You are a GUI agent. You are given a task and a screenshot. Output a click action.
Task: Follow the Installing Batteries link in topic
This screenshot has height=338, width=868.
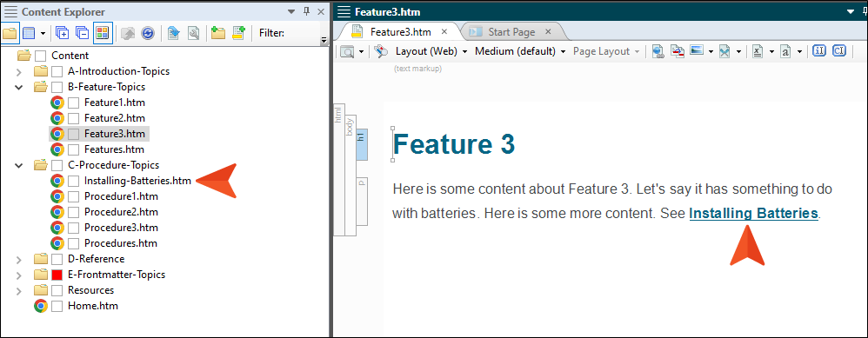(x=753, y=214)
